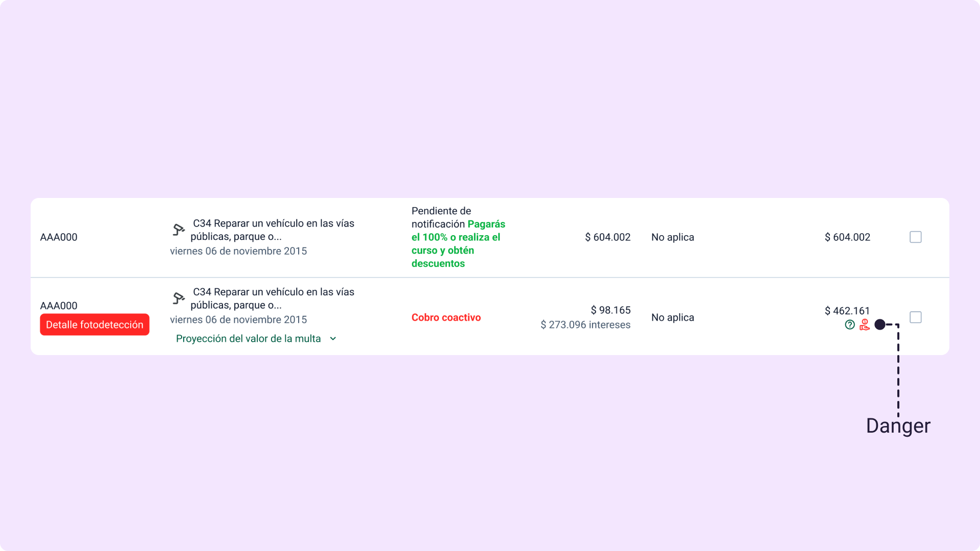Click the first row's C34 infraction description
The image size is (980, 551).
273,230
